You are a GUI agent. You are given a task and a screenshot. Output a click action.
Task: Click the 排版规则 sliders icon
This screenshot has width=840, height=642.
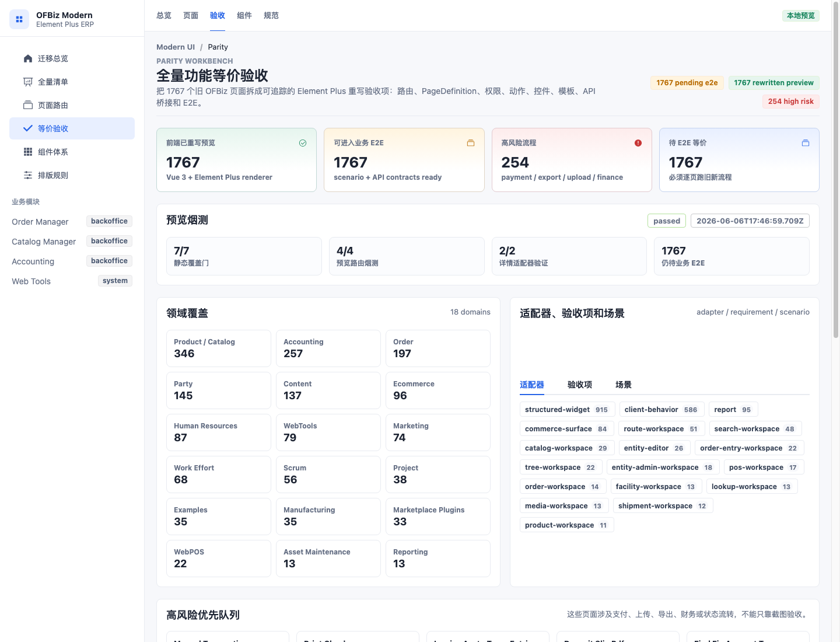28,175
